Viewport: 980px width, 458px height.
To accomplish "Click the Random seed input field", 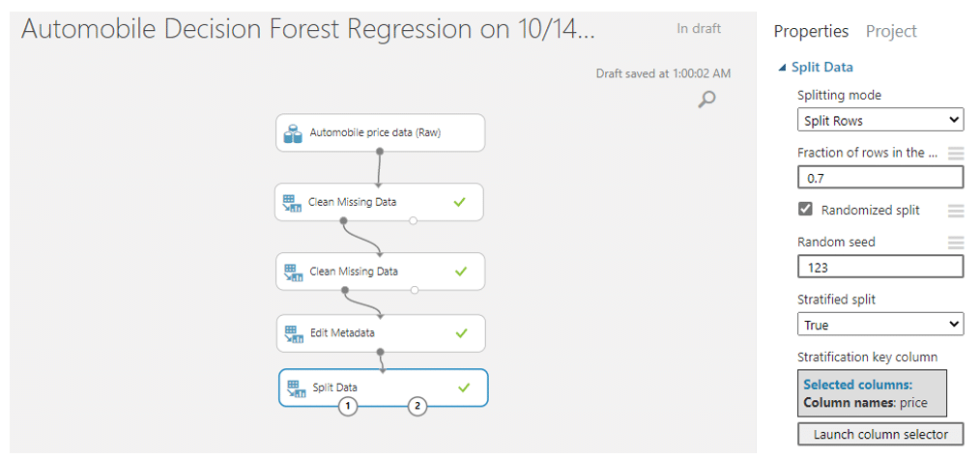I will pyautogui.click(x=880, y=268).
